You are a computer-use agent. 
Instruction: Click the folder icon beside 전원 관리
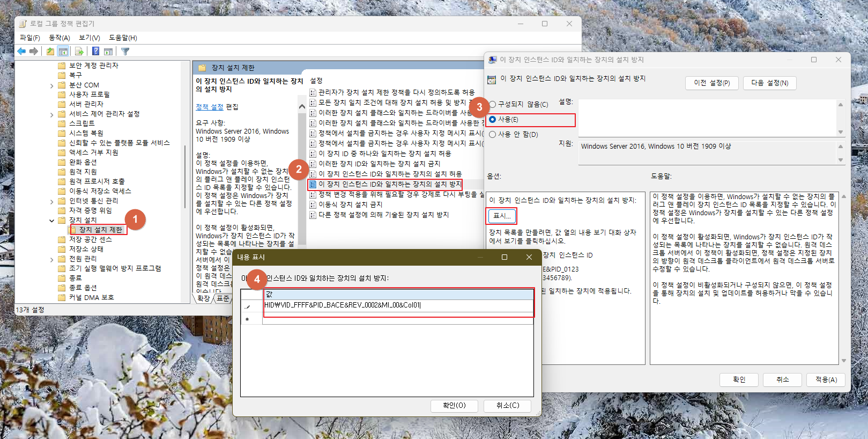62,259
